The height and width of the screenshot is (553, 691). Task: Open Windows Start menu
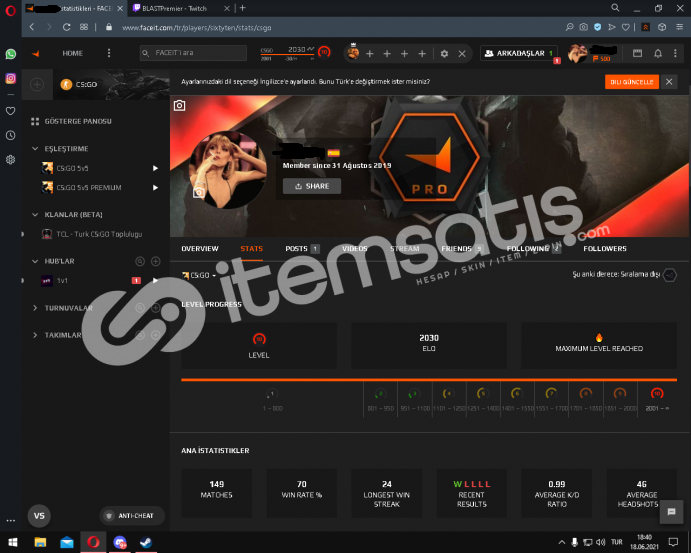12,542
